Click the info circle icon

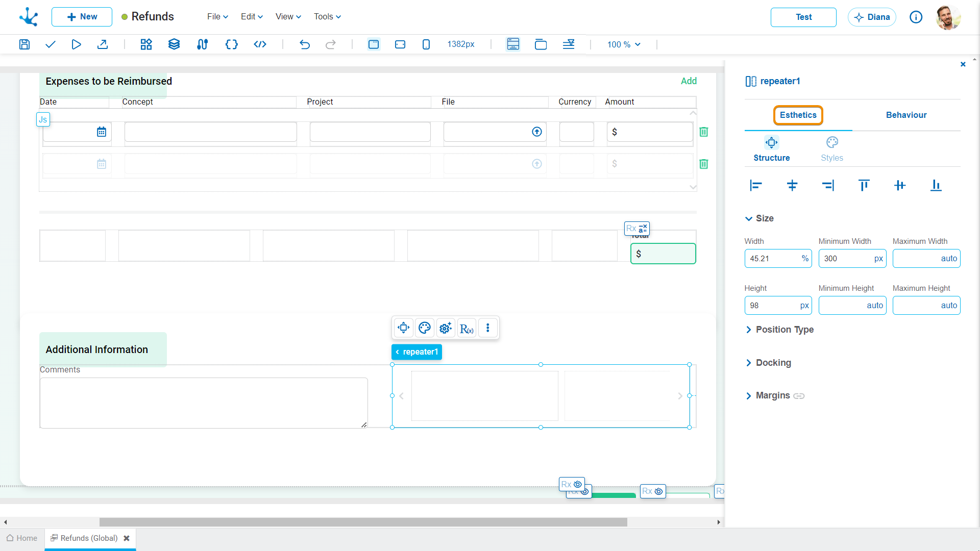point(916,17)
